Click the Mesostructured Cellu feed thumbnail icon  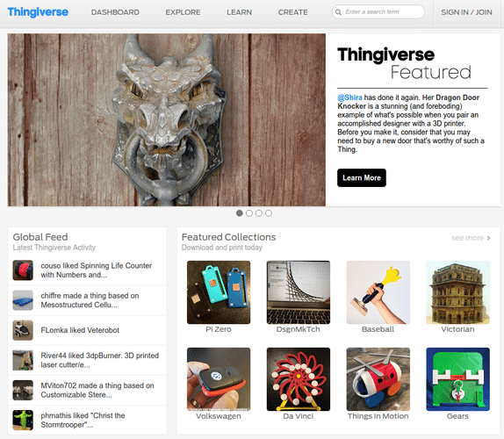[x=23, y=300]
